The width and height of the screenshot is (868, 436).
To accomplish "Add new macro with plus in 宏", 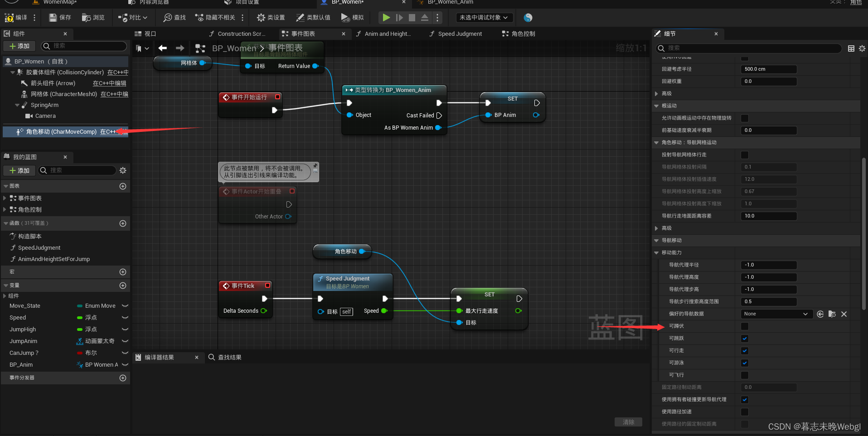I will point(123,272).
